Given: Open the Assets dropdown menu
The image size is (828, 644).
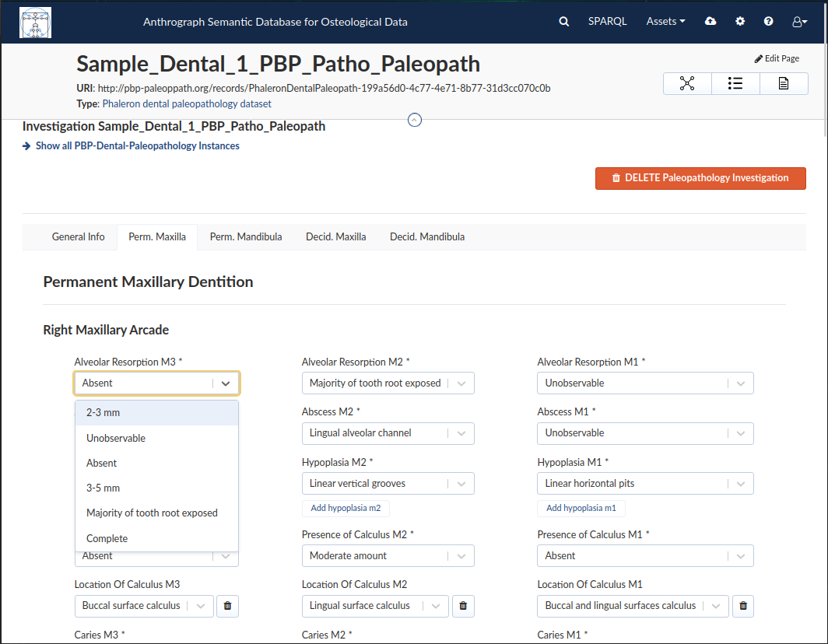Looking at the screenshot, I should point(665,22).
